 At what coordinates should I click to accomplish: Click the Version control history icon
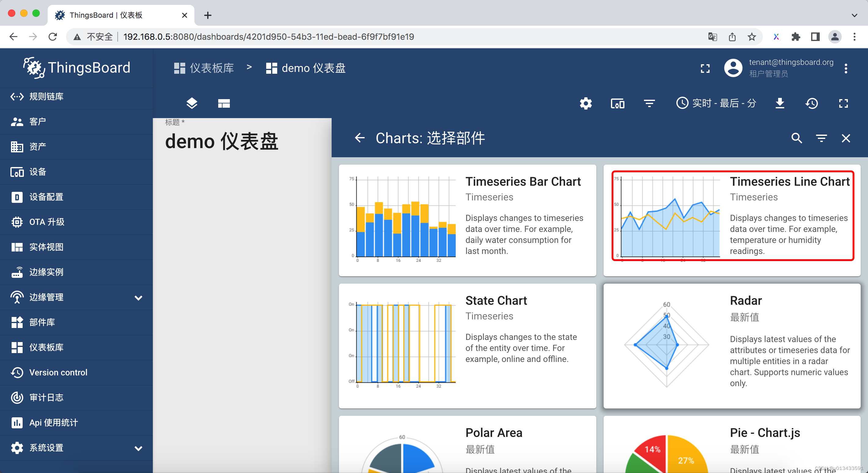[x=17, y=372]
